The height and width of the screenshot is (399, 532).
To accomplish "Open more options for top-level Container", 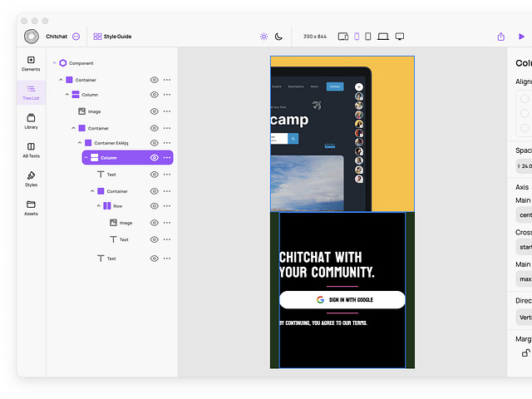I will pos(167,80).
